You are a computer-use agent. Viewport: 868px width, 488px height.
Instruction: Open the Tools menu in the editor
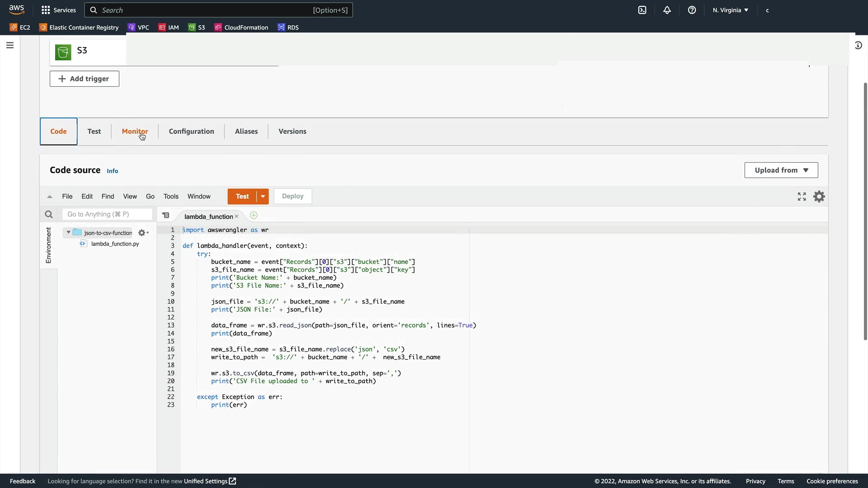(x=170, y=197)
